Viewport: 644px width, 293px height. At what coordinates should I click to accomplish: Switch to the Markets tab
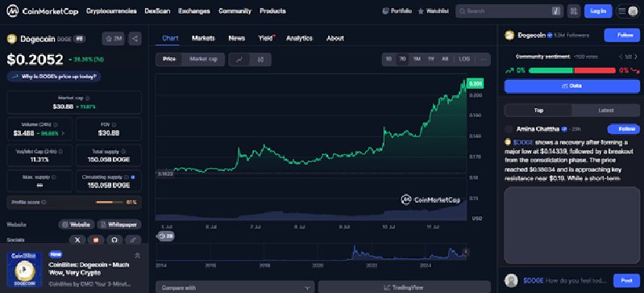tap(203, 38)
